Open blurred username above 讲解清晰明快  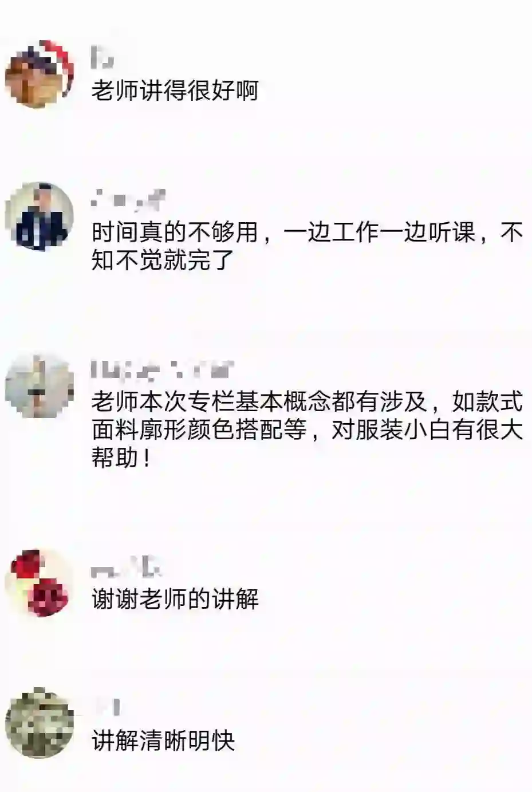106,708
